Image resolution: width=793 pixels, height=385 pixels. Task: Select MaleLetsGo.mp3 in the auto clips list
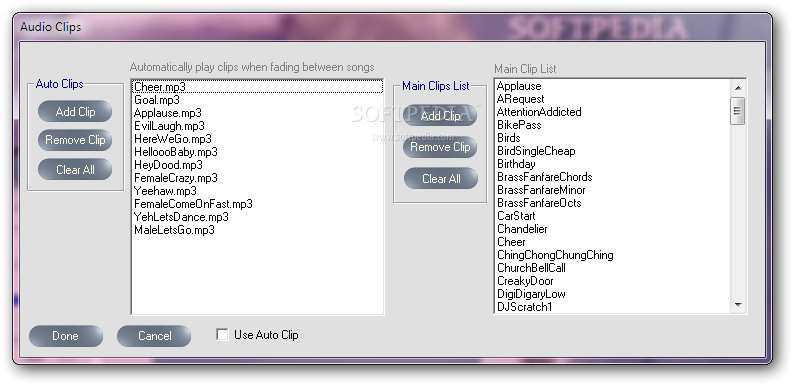(257, 230)
